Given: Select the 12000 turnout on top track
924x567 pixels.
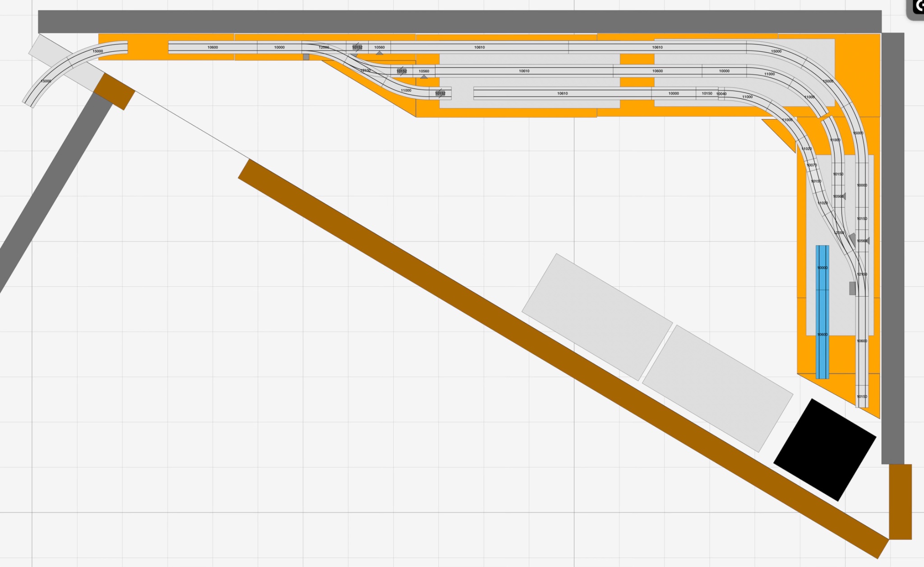Looking at the screenshot, I should pos(323,47).
